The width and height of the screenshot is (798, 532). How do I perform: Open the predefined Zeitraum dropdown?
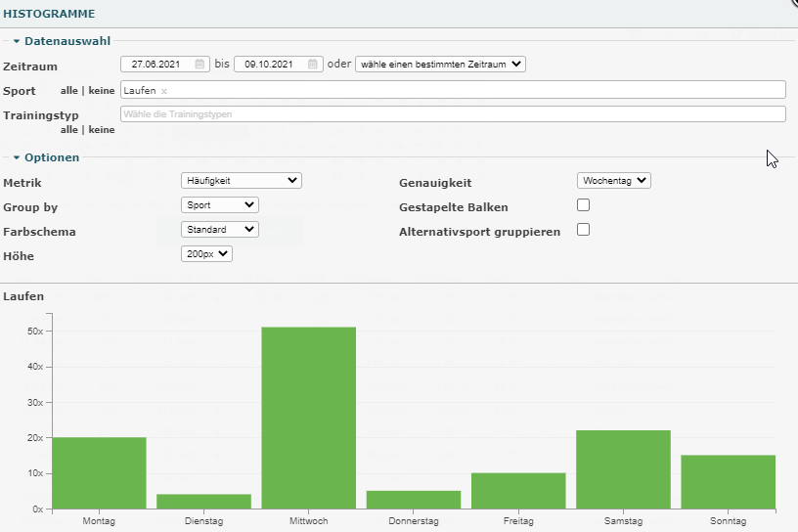coord(440,65)
